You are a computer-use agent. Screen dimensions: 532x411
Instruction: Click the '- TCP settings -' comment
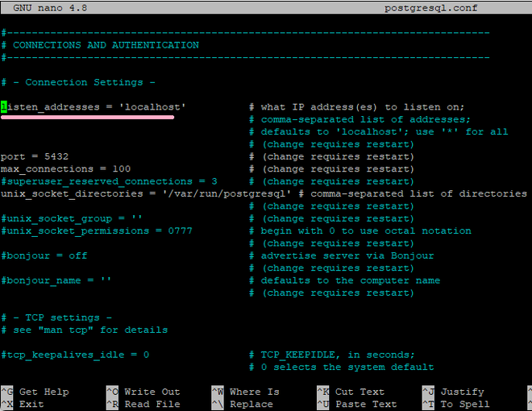(62, 318)
